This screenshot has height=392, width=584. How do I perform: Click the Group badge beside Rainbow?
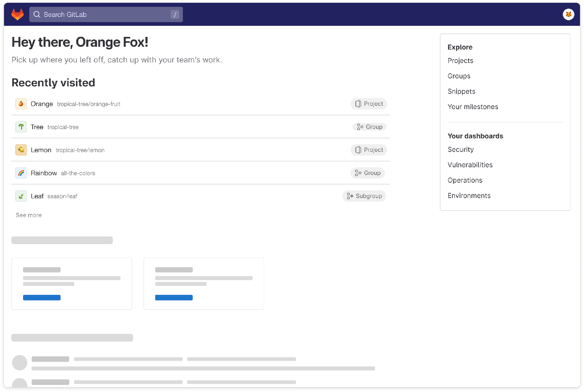click(367, 173)
